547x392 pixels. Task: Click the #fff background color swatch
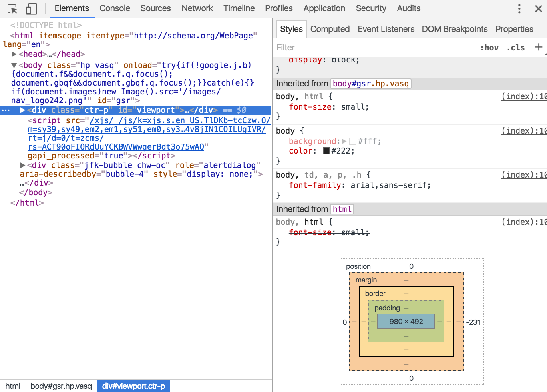coord(353,141)
